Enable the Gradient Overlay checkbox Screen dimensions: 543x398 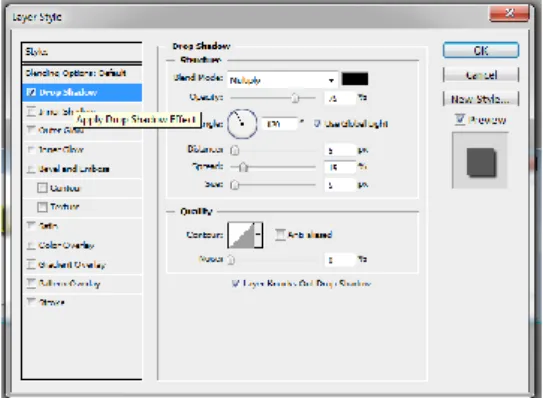31,265
